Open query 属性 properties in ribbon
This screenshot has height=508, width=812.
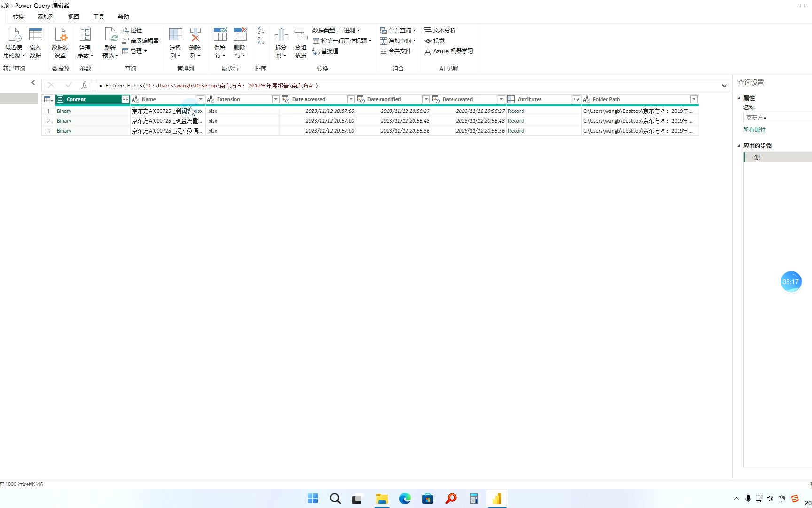(x=132, y=30)
